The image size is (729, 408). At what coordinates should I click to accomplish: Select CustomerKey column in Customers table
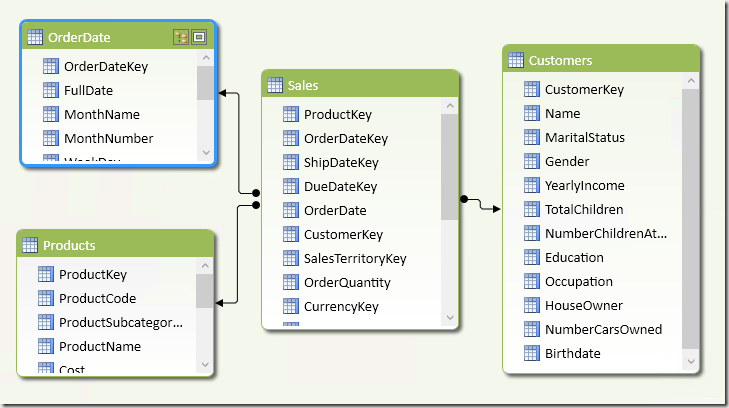(x=584, y=90)
